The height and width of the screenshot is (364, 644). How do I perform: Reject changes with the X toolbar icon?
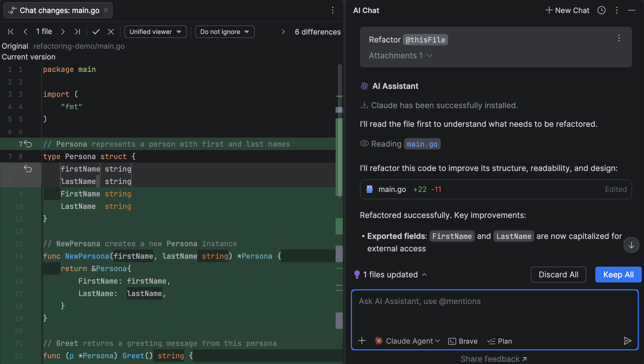pyautogui.click(x=111, y=32)
